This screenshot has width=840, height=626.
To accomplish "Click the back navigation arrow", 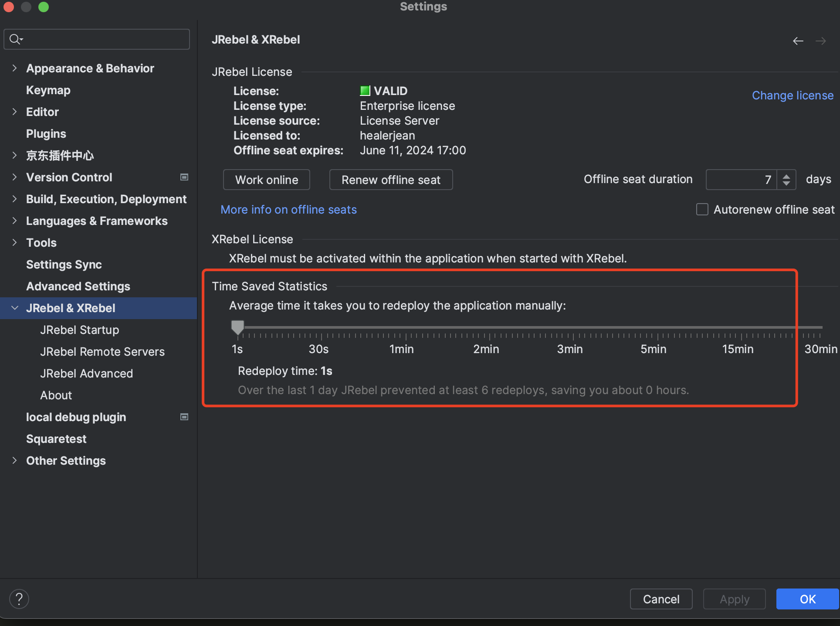I will (x=798, y=41).
